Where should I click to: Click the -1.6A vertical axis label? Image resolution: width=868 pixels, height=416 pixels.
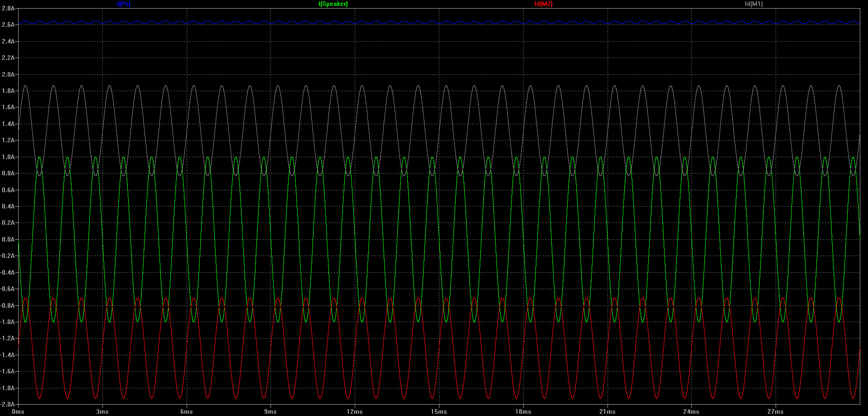click(8, 371)
